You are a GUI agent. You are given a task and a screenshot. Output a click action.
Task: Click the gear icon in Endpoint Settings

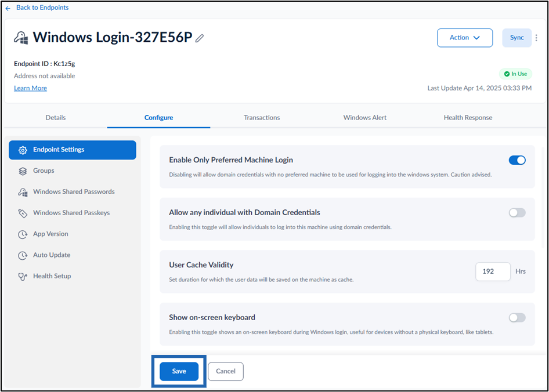point(23,150)
